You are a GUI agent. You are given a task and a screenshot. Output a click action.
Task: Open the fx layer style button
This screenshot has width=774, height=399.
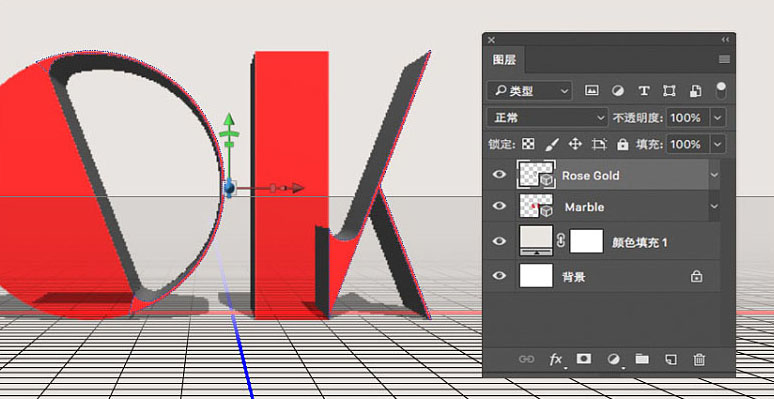coord(556,359)
